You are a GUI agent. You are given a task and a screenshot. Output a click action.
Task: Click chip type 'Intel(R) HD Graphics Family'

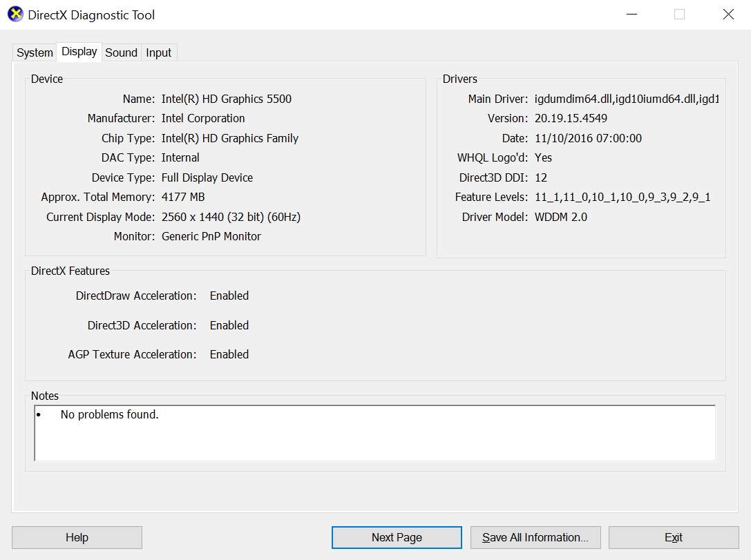pyautogui.click(x=230, y=138)
